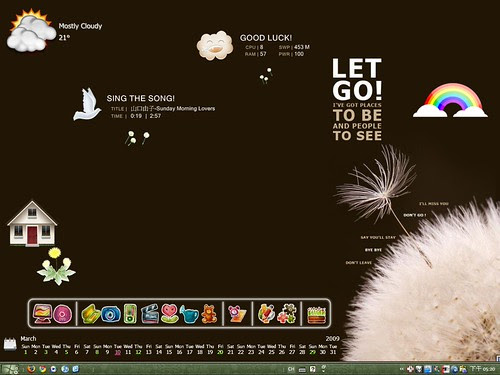Expand hidden system tray icons chevron
This screenshot has width=500, height=375.
click(402, 369)
